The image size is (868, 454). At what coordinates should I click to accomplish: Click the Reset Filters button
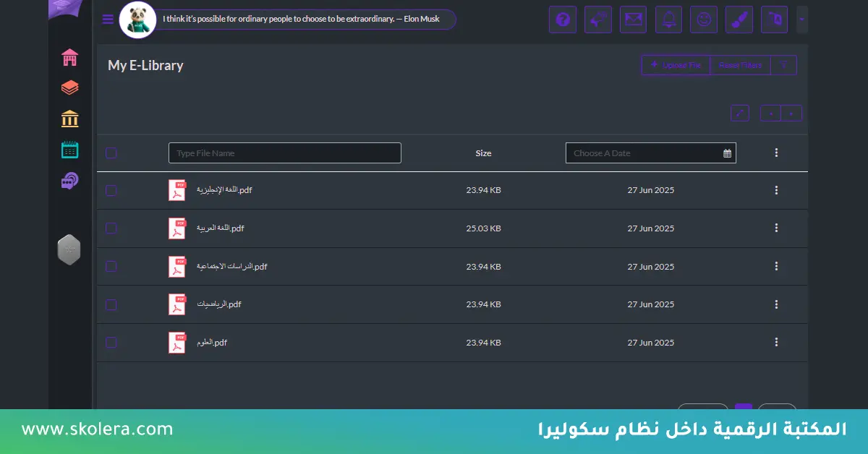click(x=740, y=64)
